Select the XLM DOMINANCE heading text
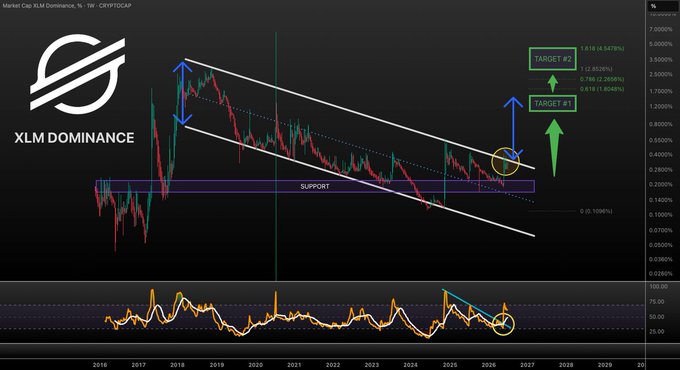 pos(74,138)
